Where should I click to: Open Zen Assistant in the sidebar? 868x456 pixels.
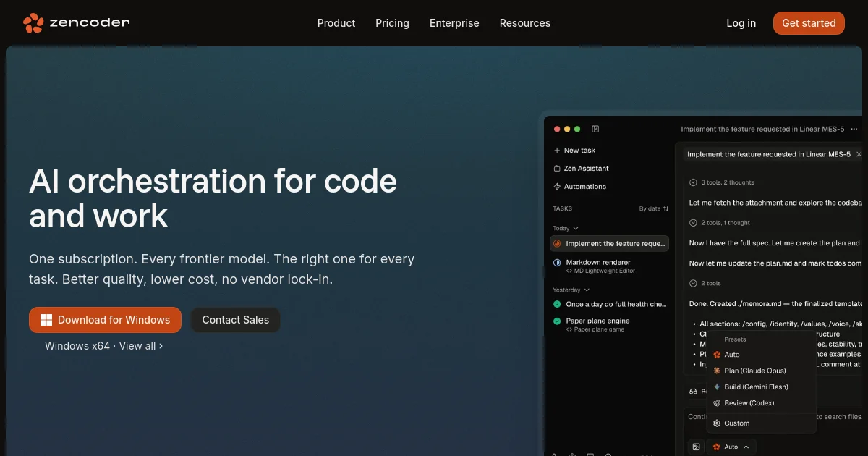[581, 168]
